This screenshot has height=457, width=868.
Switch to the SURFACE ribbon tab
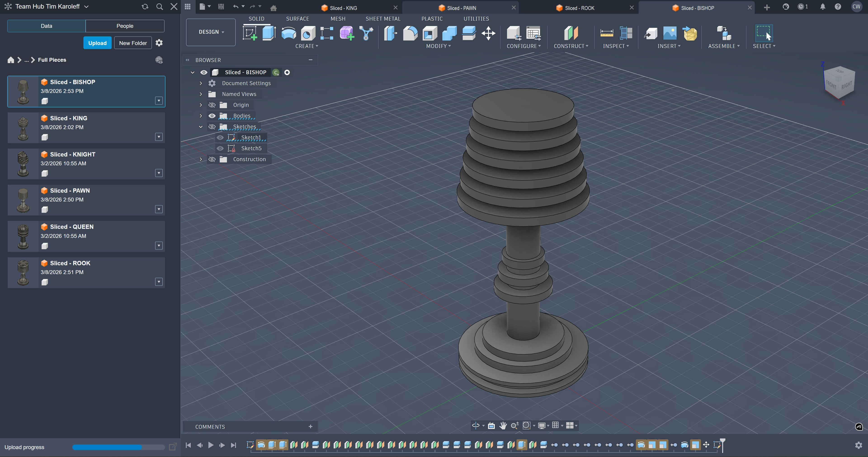pyautogui.click(x=297, y=19)
